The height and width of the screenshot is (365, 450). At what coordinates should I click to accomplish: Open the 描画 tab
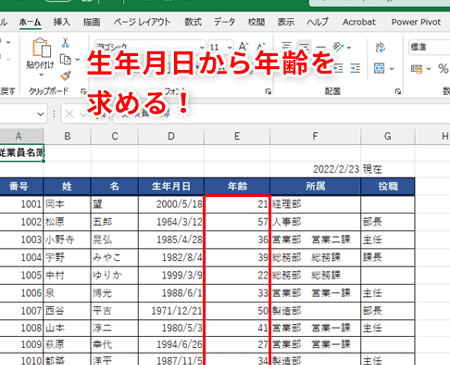click(92, 22)
